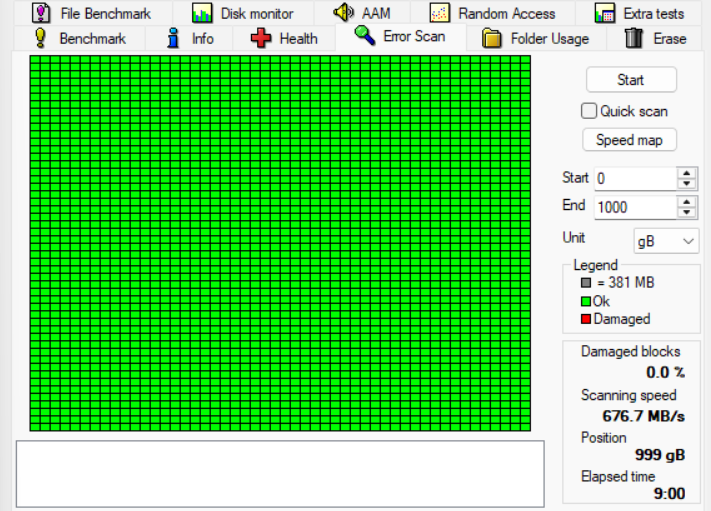Click the scan log text area
711x511 pixels.
(x=280, y=474)
